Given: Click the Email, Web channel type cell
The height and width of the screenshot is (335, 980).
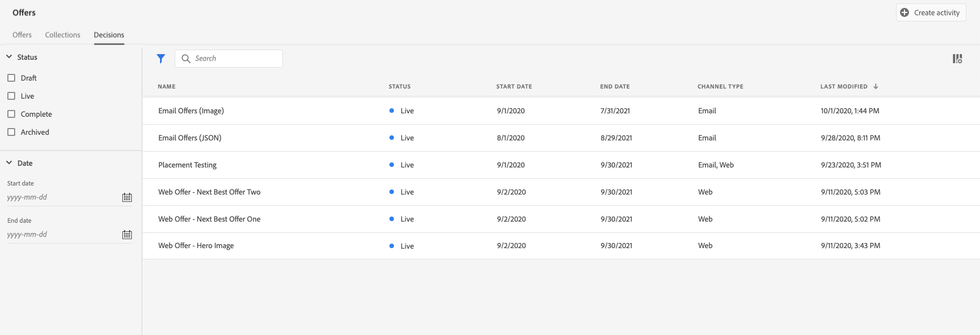Looking at the screenshot, I should tap(716, 165).
